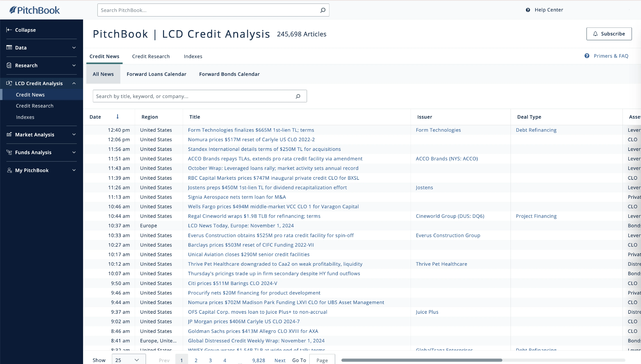Click the Issuer column header

click(x=425, y=117)
